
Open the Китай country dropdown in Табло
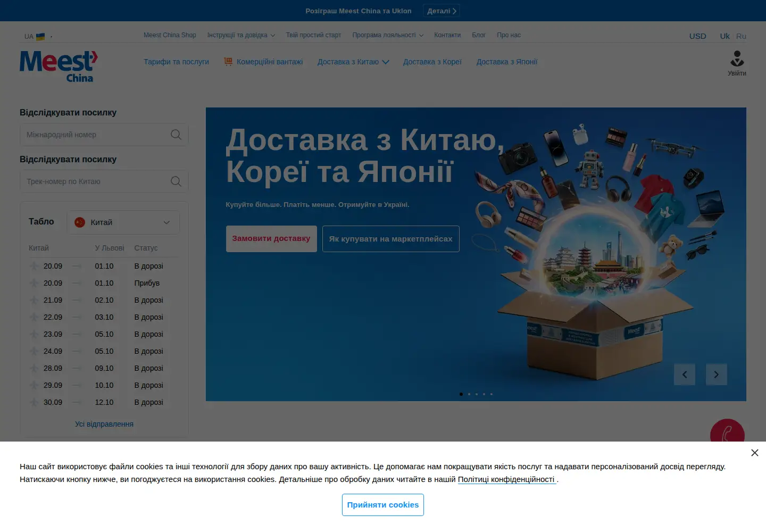coord(123,222)
